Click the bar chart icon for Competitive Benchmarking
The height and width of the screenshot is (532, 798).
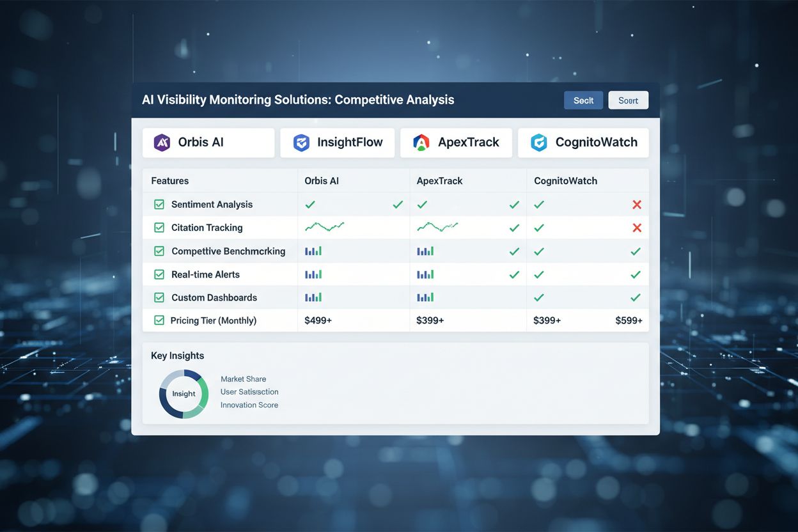click(x=313, y=251)
